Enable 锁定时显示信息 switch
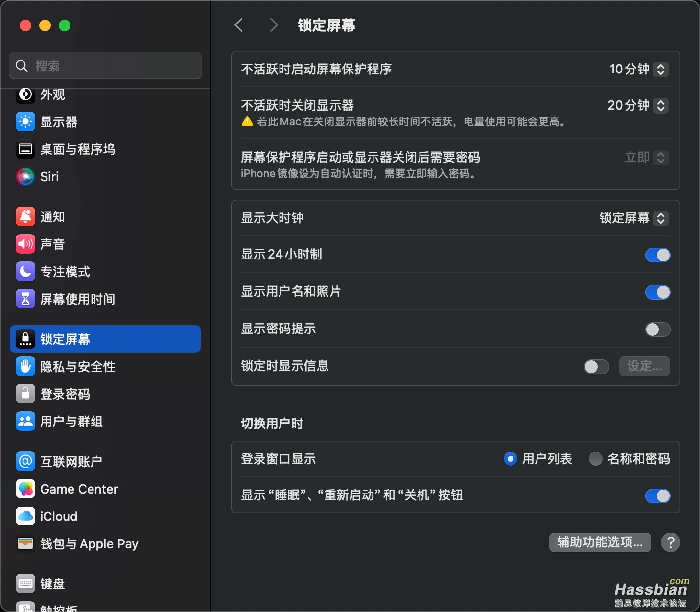700x612 pixels. (596, 367)
